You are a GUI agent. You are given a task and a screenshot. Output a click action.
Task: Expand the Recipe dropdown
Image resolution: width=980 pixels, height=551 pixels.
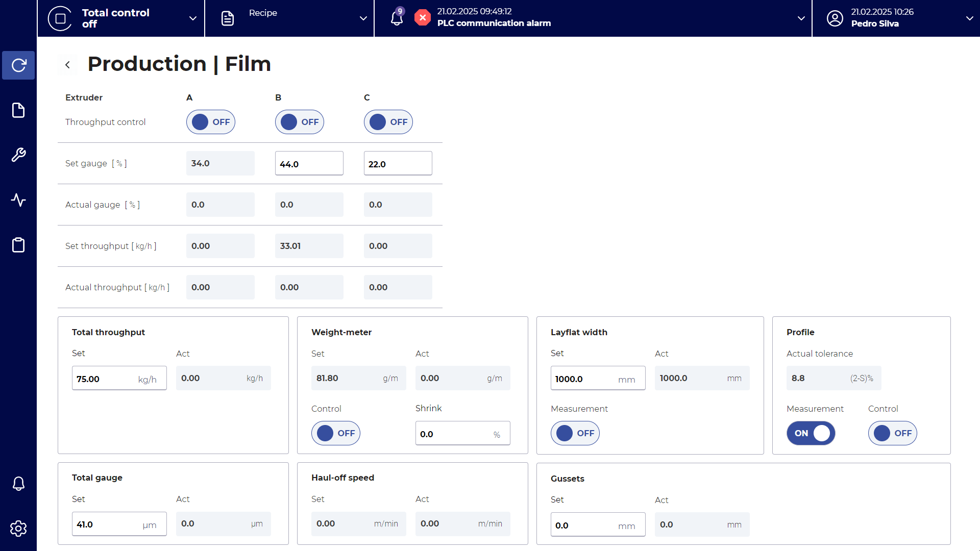[363, 18]
